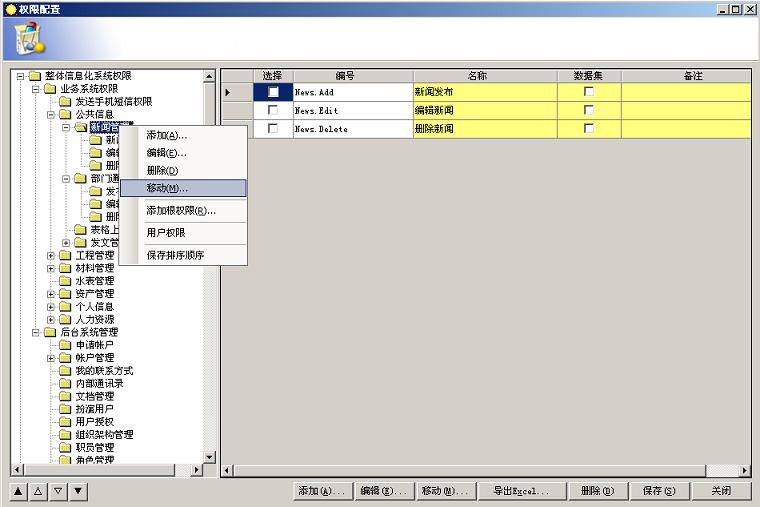760x507 pixels.
Task: Choose 删除(D) from the context menu
Action: tap(183, 171)
